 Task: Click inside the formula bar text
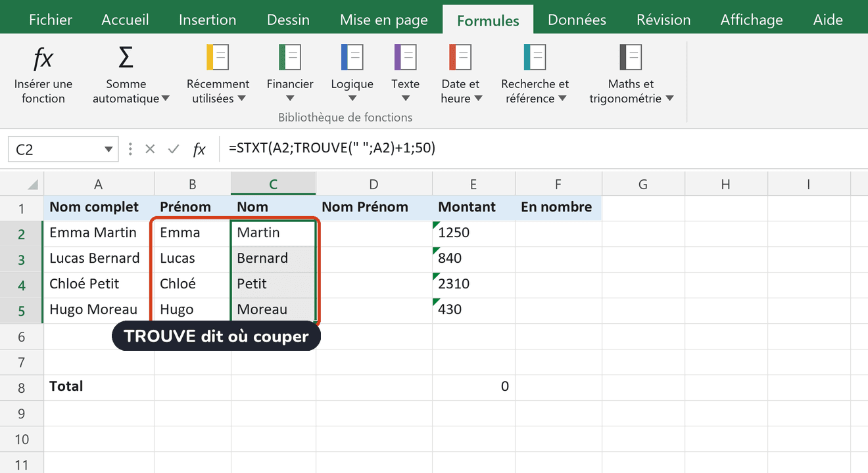pyautogui.click(x=332, y=148)
